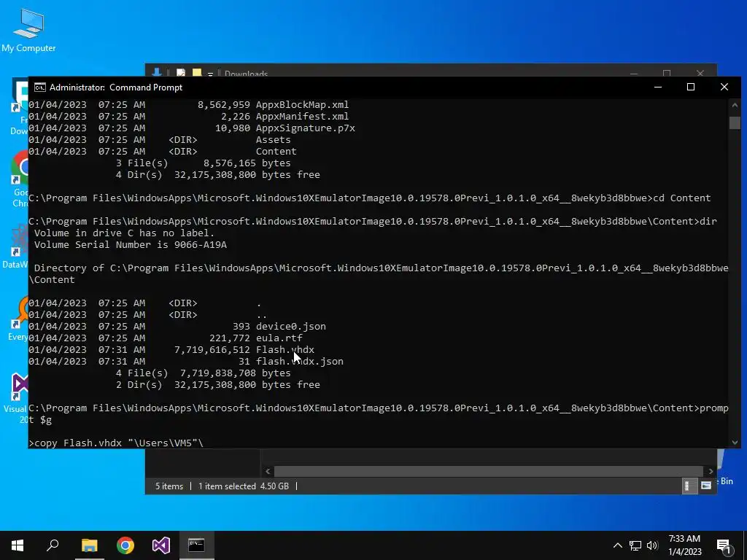Click the Visual Studio desktop shortcut
Viewport: 747px width, 560px height.
[19, 397]
